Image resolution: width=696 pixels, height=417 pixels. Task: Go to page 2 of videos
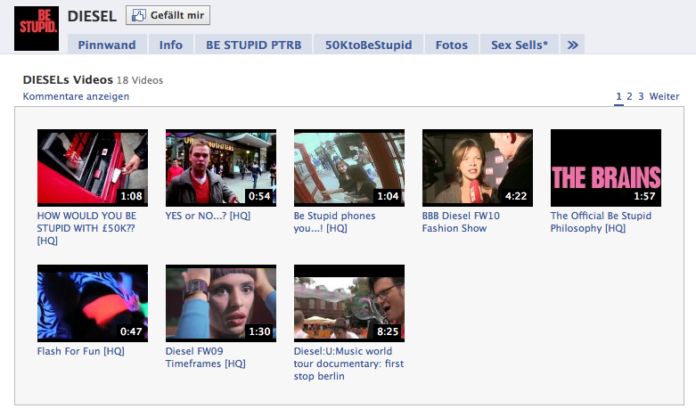tap(630, 97)
